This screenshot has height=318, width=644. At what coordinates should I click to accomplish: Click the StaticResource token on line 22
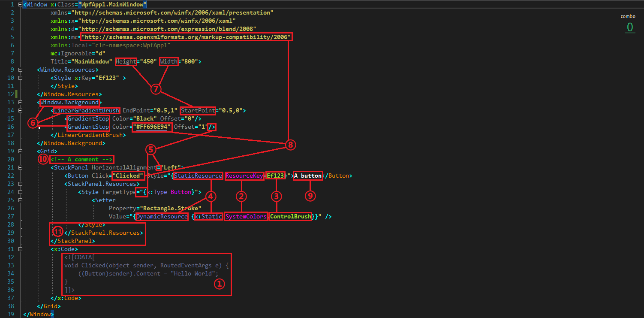pyautogui.click(x=198, y=176)
